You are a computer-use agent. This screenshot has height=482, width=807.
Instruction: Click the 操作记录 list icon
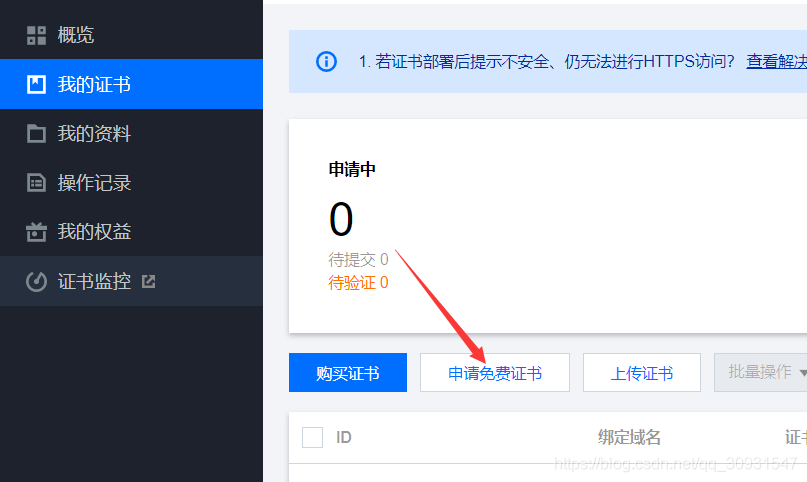(36, 183)
